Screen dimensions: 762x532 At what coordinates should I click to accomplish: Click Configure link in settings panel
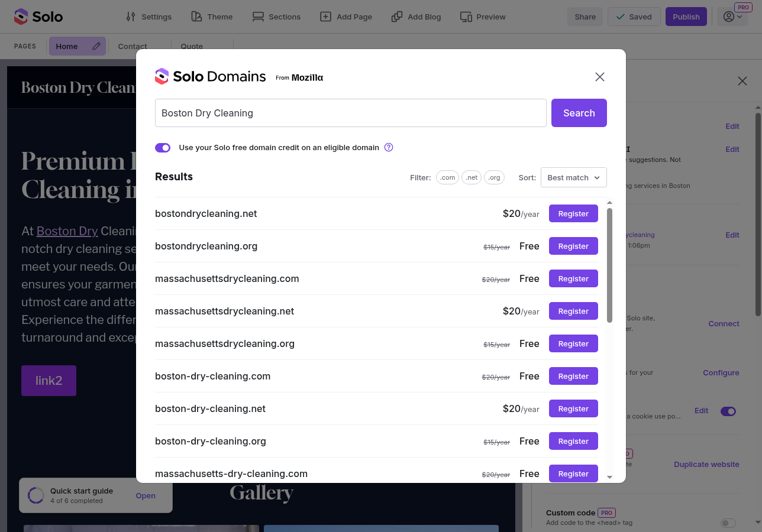click(721, 372)
